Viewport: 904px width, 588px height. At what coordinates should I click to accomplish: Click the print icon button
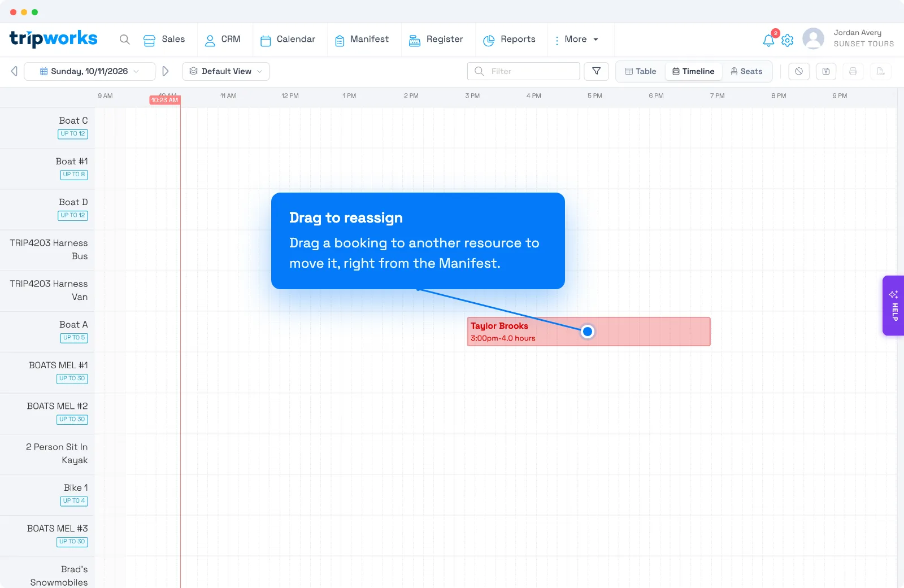click(x=853, y=71)
